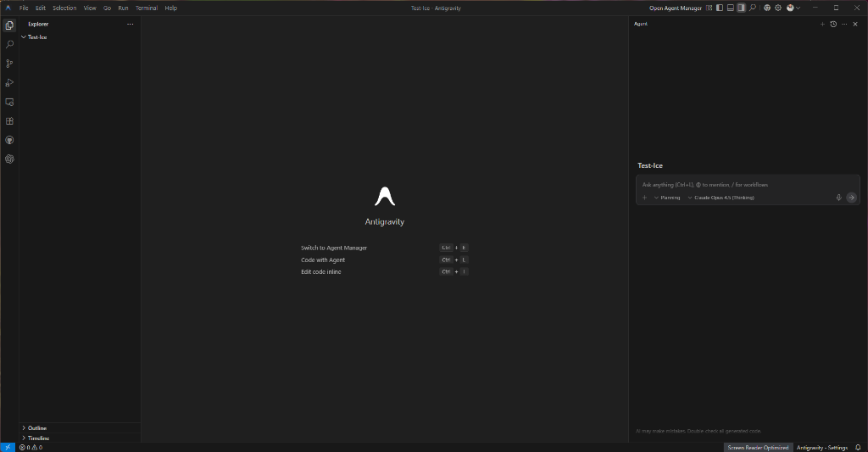This screenshot has height=452, width=868.
Task: Expand the Outline section
Action: (36, 428)
